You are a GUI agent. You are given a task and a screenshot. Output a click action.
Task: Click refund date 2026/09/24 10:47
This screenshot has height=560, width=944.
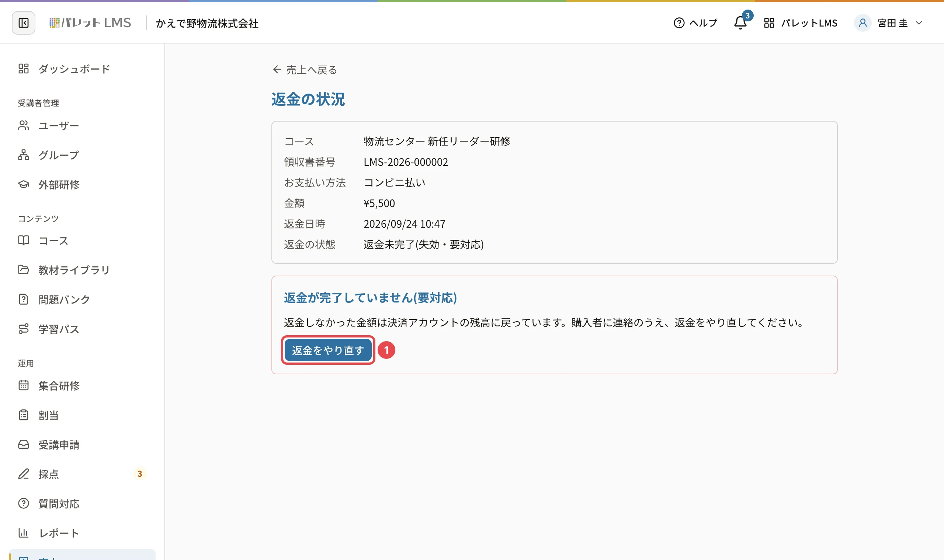tap(405, 224)
